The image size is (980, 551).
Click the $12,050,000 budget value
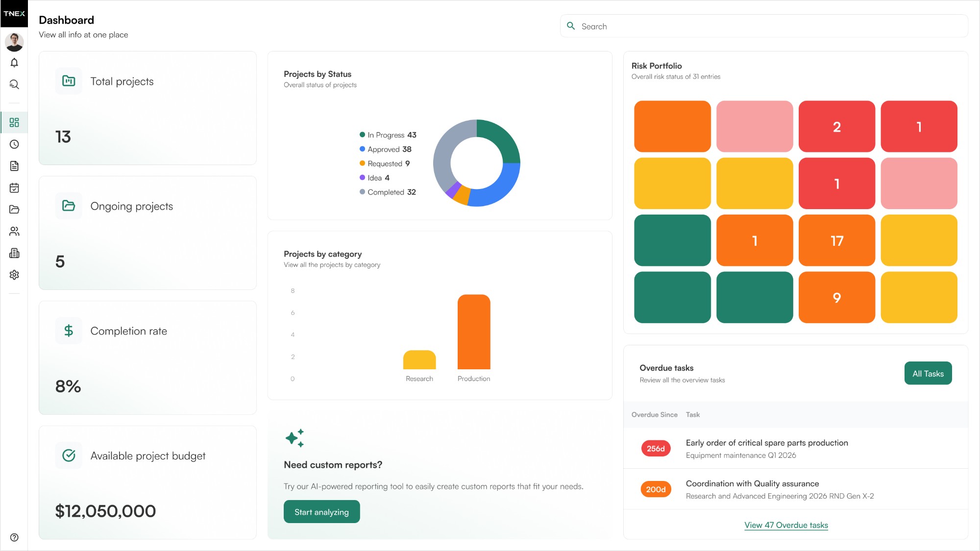pos(105,511)
